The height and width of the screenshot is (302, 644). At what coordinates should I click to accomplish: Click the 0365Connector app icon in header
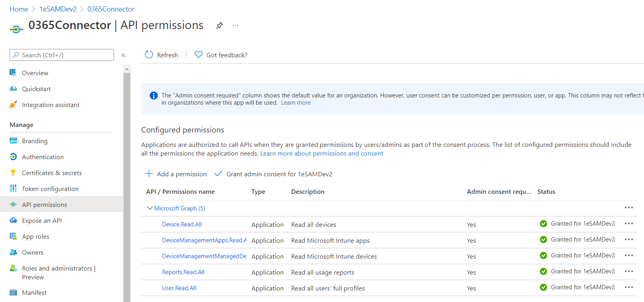[x=16, y=29]
